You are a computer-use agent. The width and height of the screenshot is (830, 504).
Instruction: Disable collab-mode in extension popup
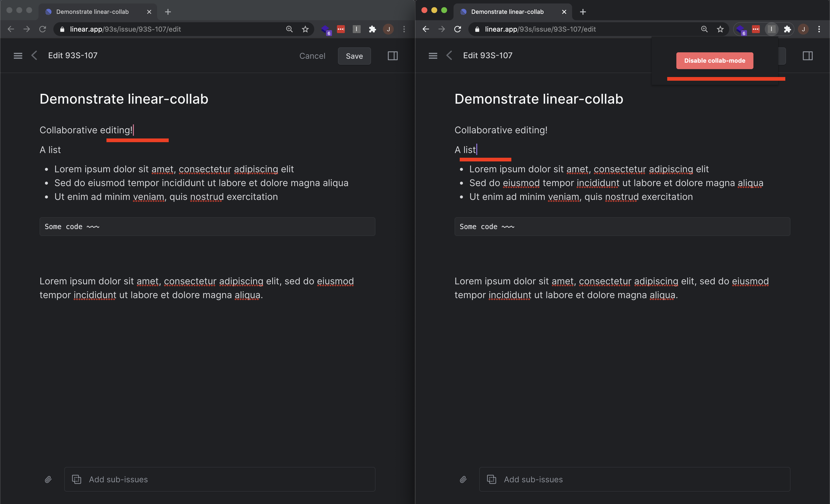tap(714, 61)
